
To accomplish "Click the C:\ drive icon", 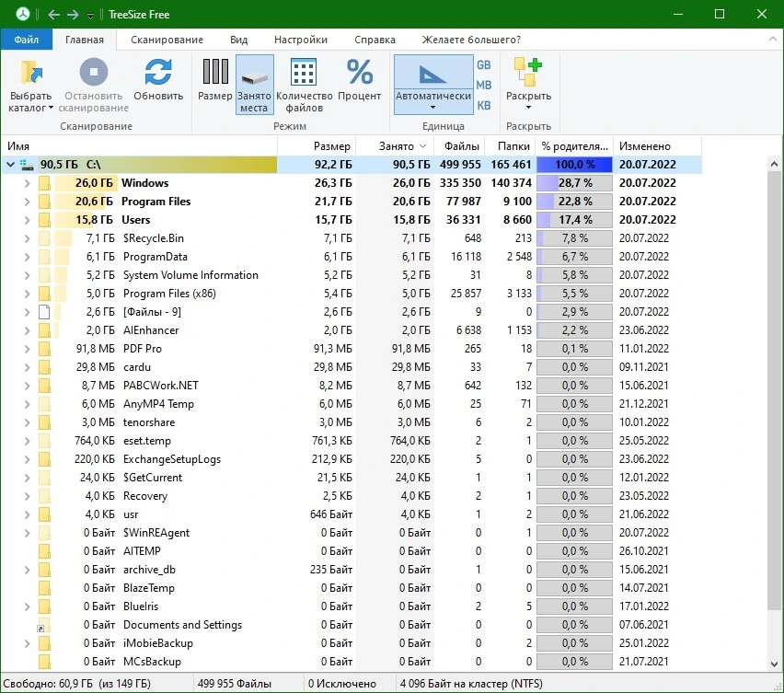I will pyautogui.click(x=27, y=165).
